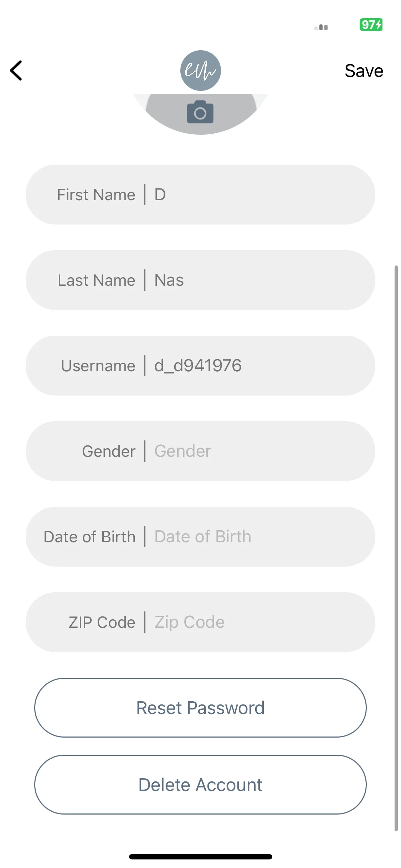The height and width of the screenshot is (868, 401).
Task: Tap the Delete Account button
Action: 200,785
